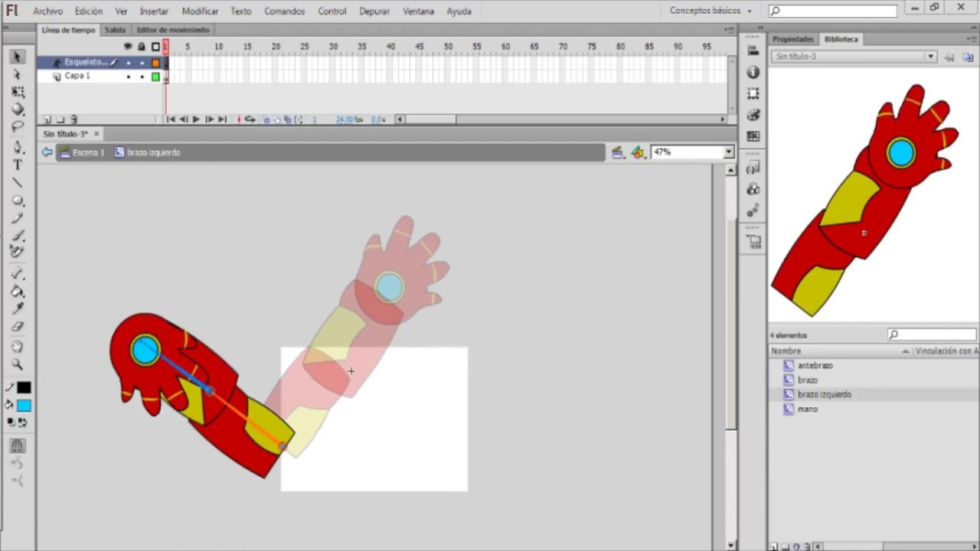The height and width of the screenshot is (551, 980).
Task: Open the Swatches panel icon
Action: pos(753,136)
